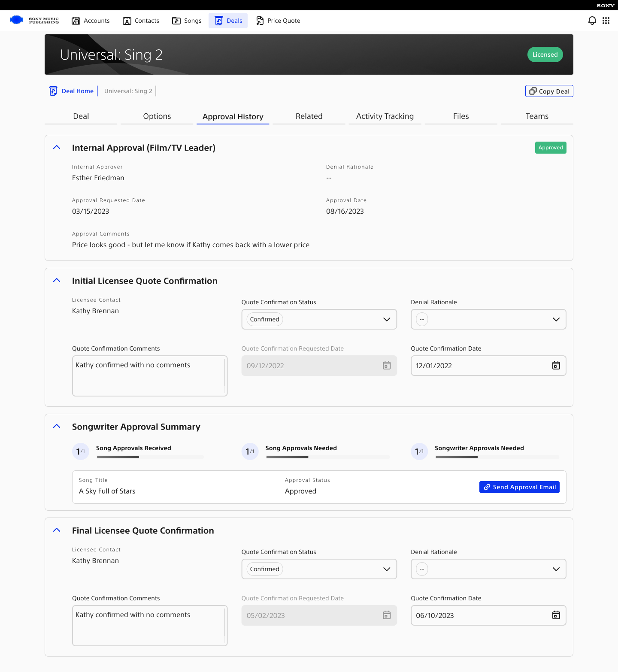618x672 pixels.
Task: Click the Song Approvals Needed 1/1 badge
Action: click(250, 451)
